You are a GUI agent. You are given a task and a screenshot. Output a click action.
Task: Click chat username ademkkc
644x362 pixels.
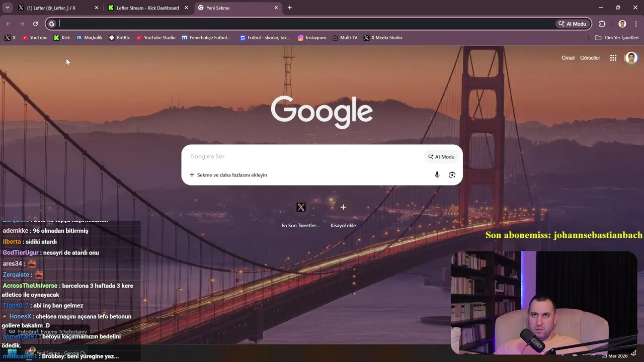point(16,231)
